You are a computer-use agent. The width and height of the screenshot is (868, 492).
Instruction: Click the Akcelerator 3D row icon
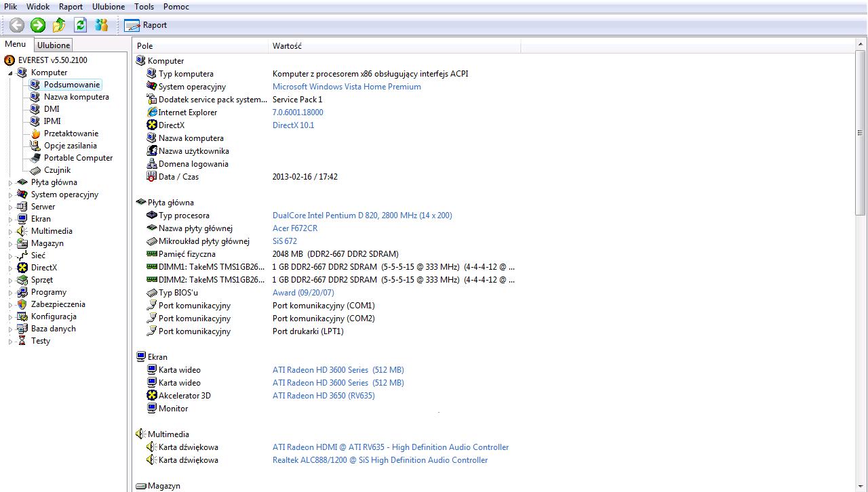152,396
